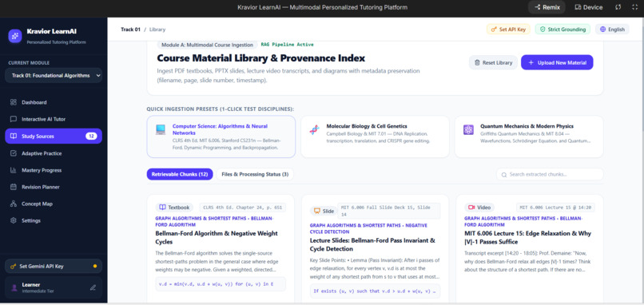
Task: Click the Device preview button
Action: [x=589, y=7]
